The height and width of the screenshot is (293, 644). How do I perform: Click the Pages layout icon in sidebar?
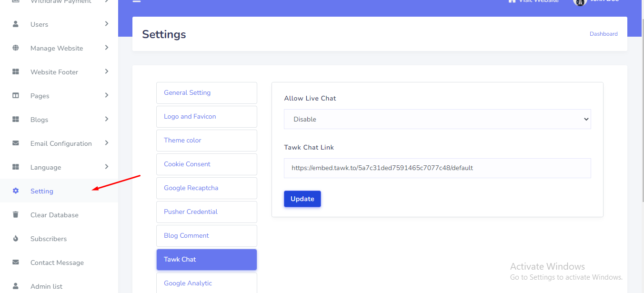pos(16,95)
